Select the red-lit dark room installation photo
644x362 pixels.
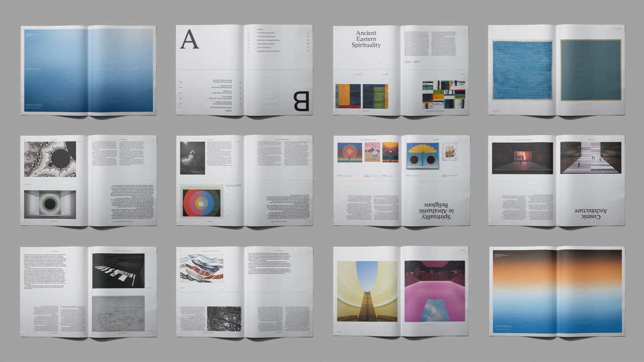click(x=522, y=158)
